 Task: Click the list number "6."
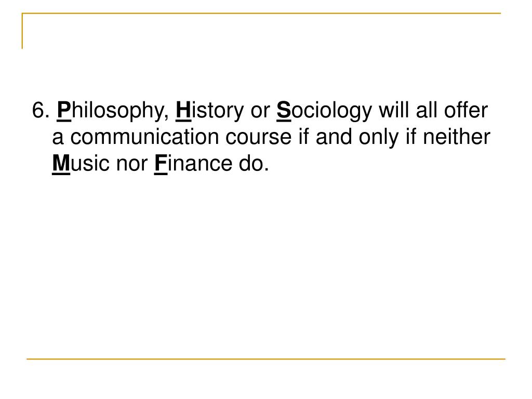(x=40, y=111)
